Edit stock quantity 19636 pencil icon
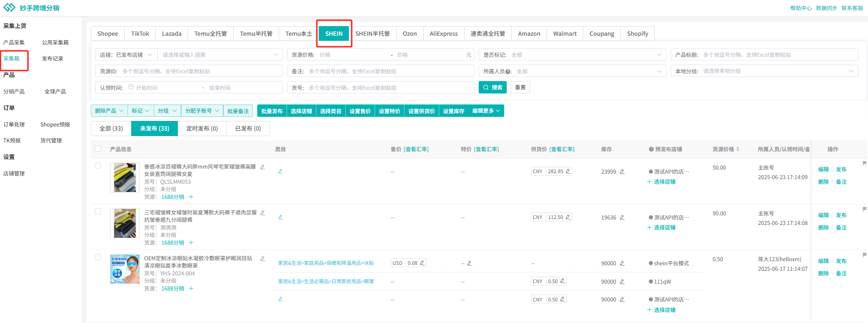The width and height of the screenshot is (868, 323). point(622,218)
